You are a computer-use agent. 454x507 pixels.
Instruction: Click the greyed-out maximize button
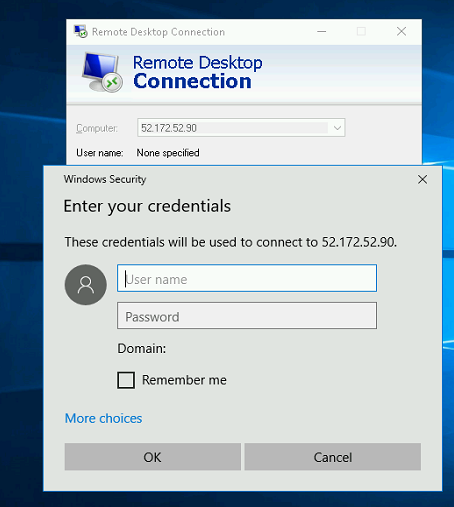[361, 32]
